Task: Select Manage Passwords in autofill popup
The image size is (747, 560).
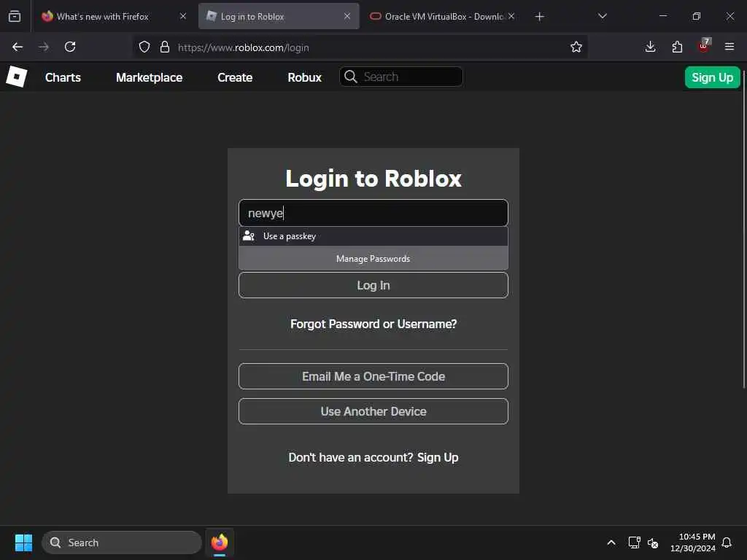Action: [x=373, y=259]
